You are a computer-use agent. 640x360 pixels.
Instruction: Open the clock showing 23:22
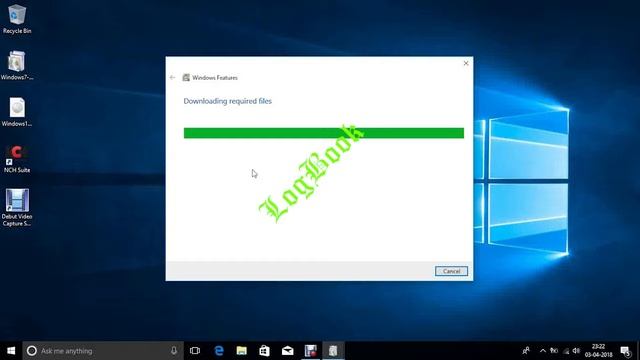point(598,351)
